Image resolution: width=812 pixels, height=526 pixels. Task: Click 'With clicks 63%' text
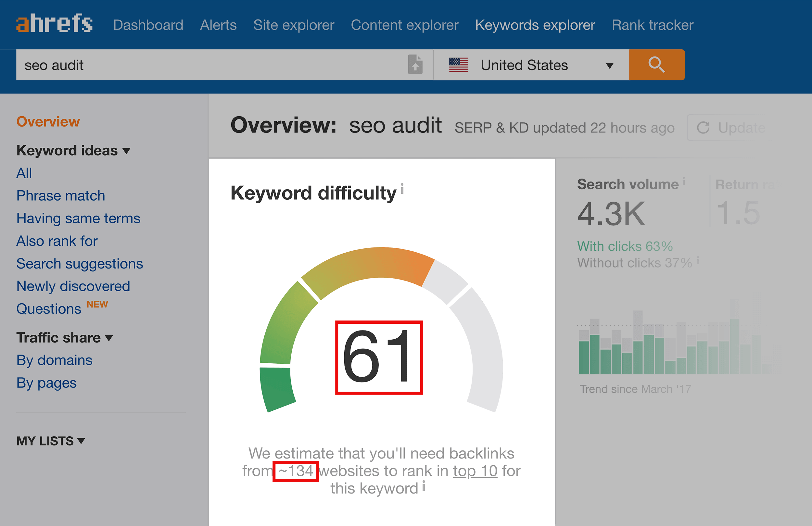[x=625, y=246]
